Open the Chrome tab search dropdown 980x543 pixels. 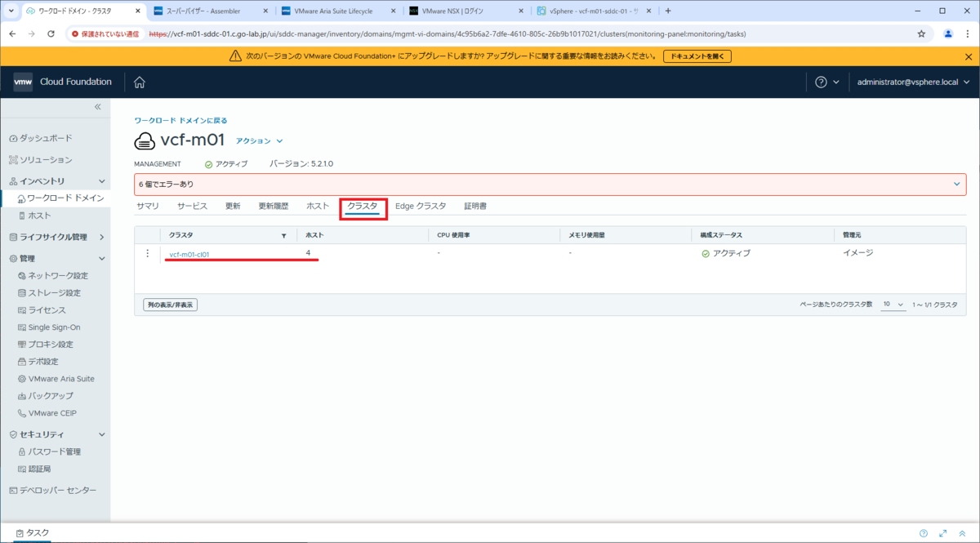(11, 11)
